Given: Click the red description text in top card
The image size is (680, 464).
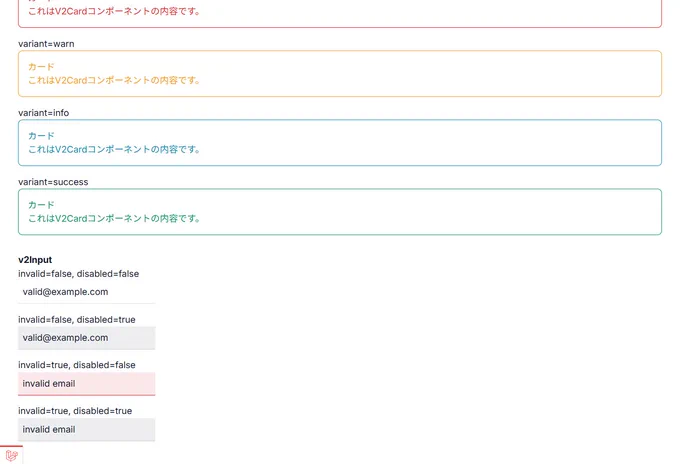Looking at the screenshot, I should [x=114, y=11].
